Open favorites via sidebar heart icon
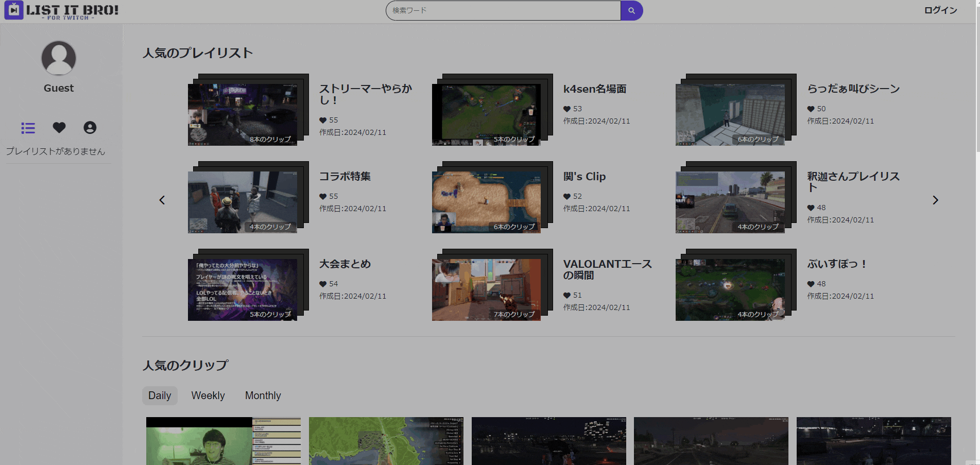Image resolution: width=980 pixels, height=465 pixels. pyautogui.click(x=59, y=127)
